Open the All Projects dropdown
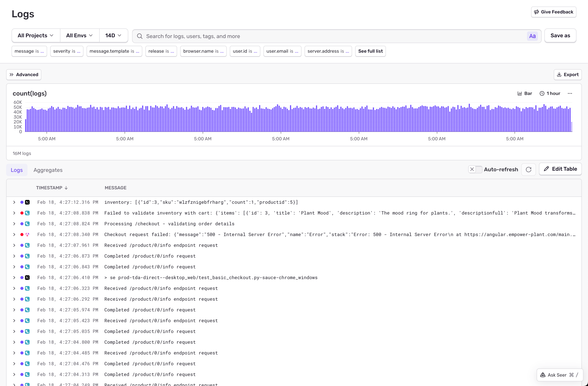Screen dimensions: 588x386 [36, 36]
